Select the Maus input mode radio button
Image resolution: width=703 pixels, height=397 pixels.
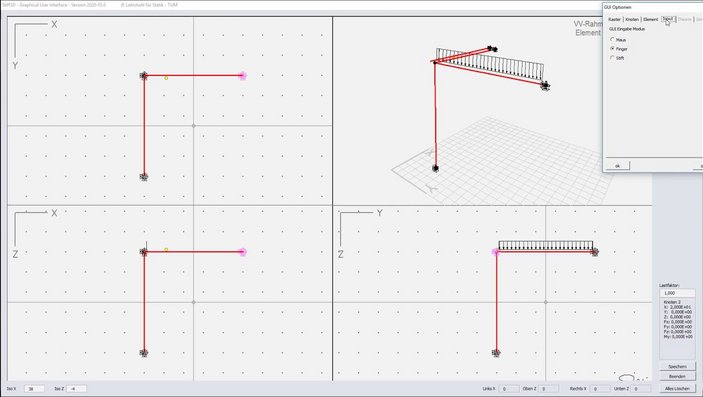click(x=612, y=40)
